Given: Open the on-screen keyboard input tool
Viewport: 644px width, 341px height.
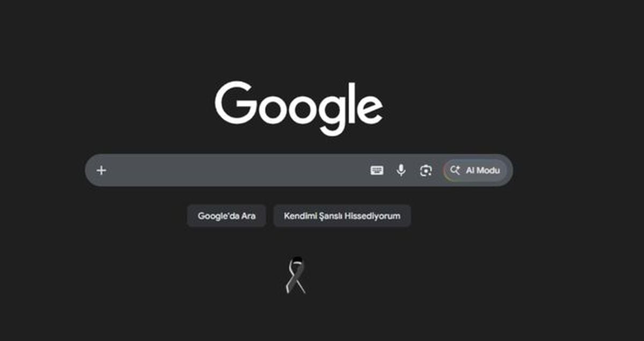Looking at the screenshot, I should tap(377, 171).
